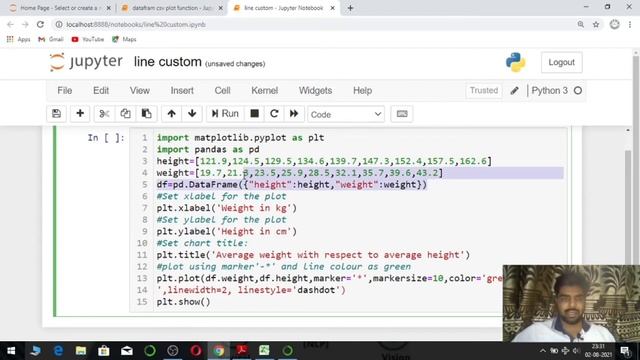Show hidden system tray icons chevron
Viewport: 640px width, 360px height.
542,351
